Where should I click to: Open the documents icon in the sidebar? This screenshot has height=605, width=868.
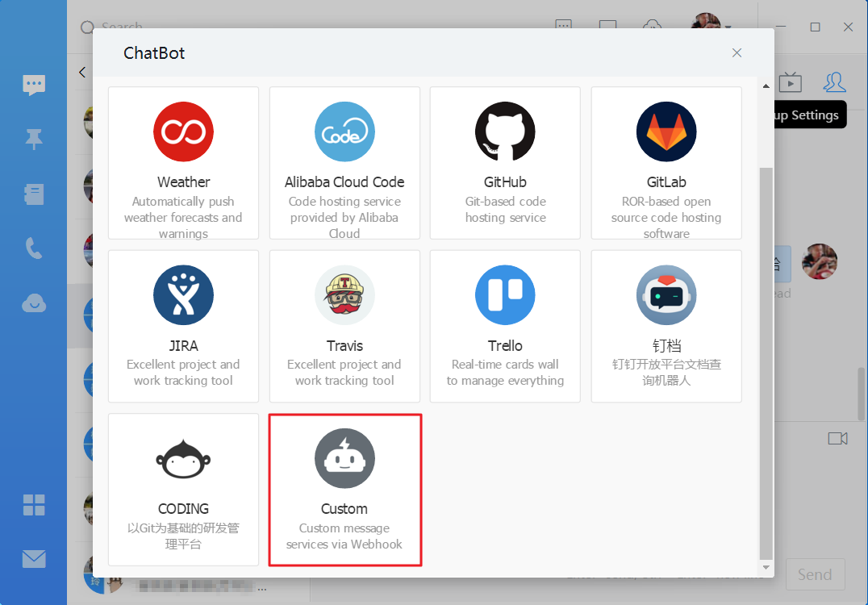(x=34, y=194)
